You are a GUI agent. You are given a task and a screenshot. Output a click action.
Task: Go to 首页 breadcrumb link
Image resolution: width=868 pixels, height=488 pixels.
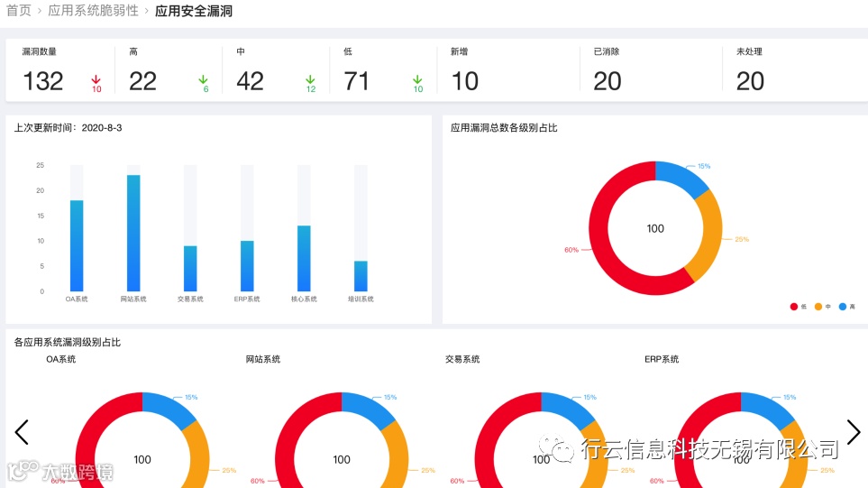[x=18, y=11]
